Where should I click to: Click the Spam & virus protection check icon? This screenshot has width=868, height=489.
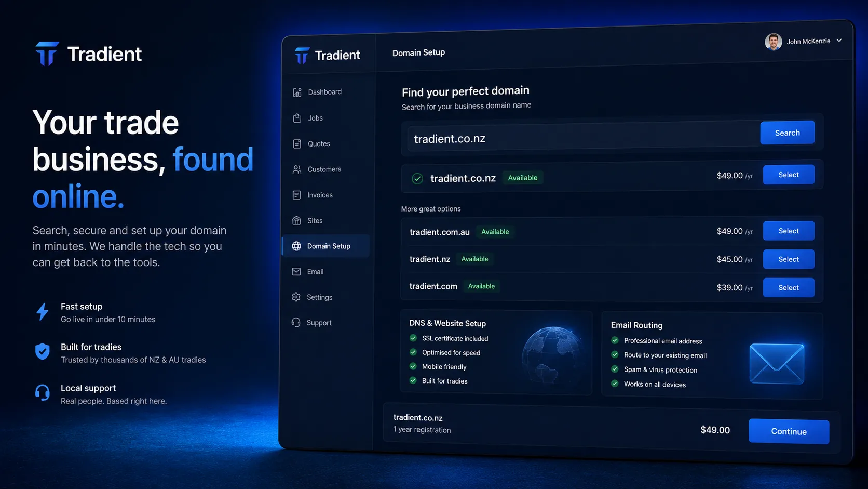pyautogui.click(x=615, y=369)
